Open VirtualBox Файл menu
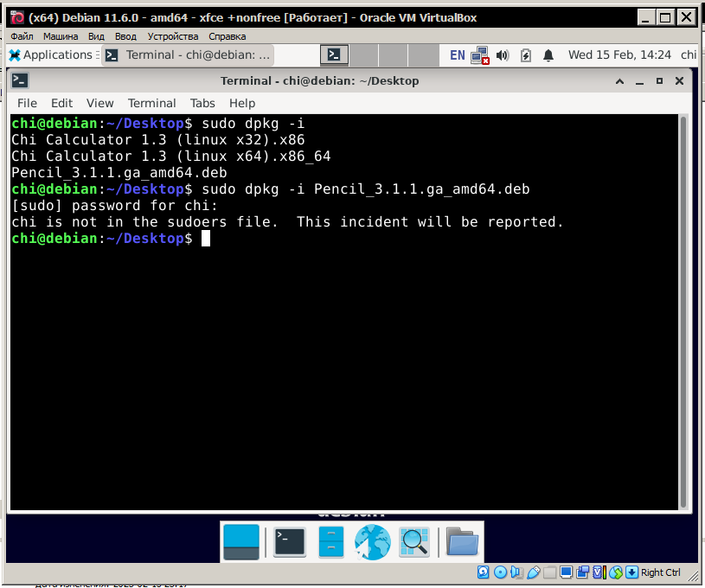Image resolution: width=705 pixels, height=588 pixels. 22,36
